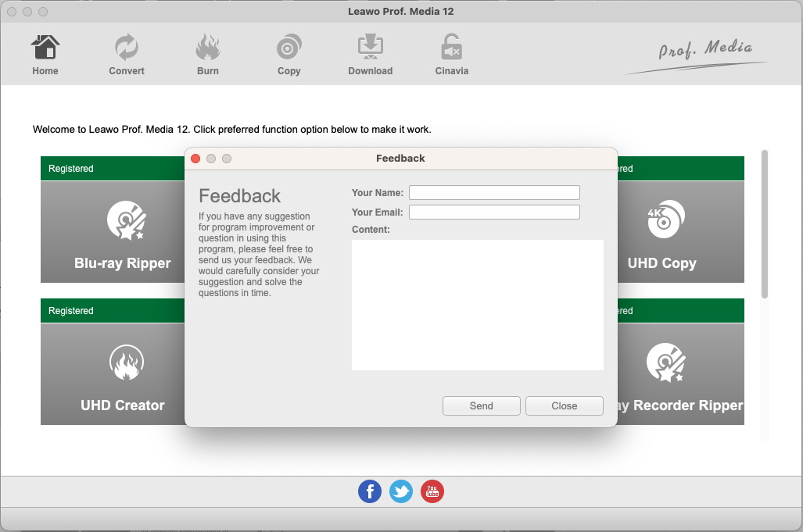
Task: Launch the Cinavia removal tool
Action: click(452, 55)
